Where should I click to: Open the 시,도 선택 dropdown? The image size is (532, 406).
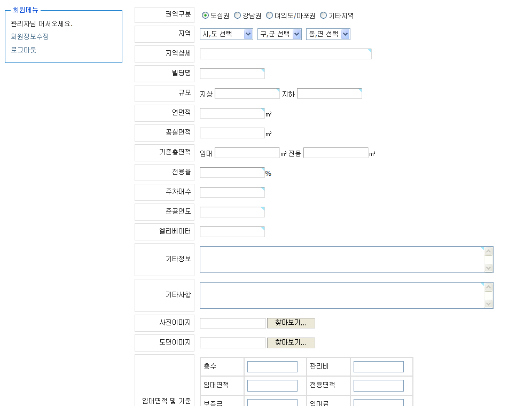coord(226,34)
